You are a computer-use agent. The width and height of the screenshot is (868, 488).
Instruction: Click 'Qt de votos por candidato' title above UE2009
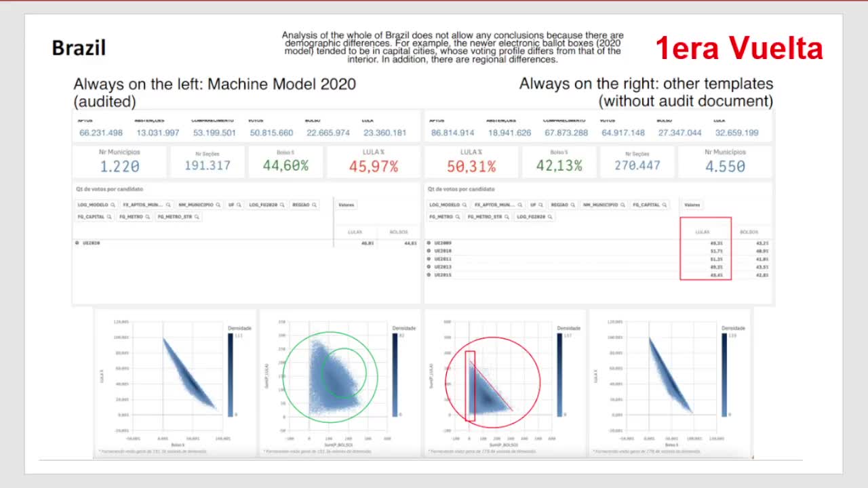(x=461, y=189)
